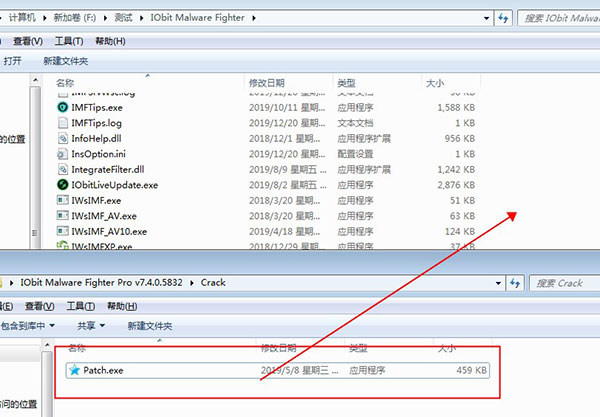
Task: Click the 2,876 KB size value
Action: [x=456, y=185]
